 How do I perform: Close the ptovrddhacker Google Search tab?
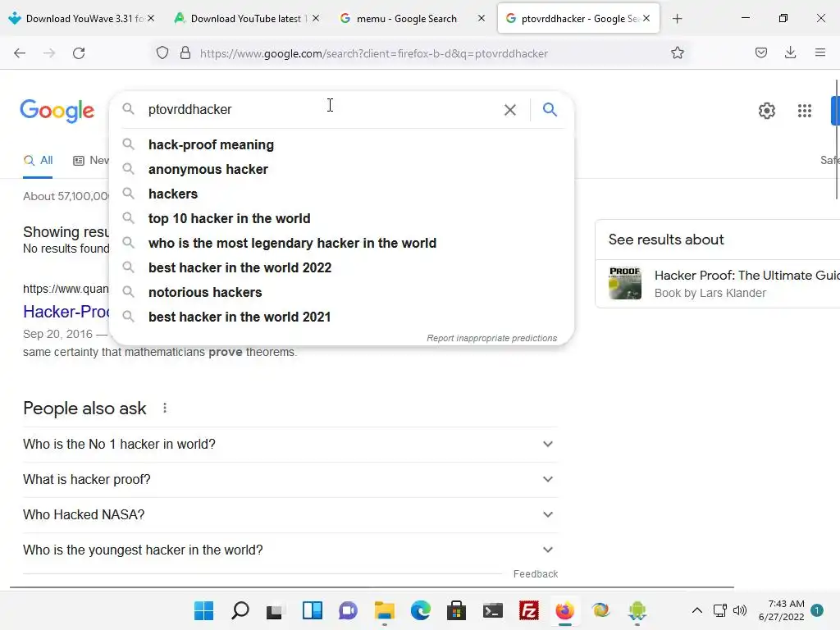coord(646,19)
